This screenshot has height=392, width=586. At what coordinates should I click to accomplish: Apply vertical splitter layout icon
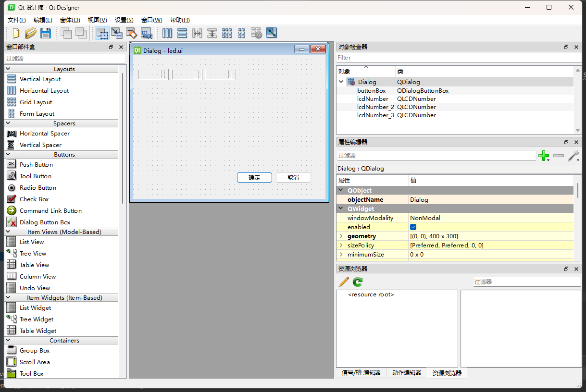[x=212, y=33]
